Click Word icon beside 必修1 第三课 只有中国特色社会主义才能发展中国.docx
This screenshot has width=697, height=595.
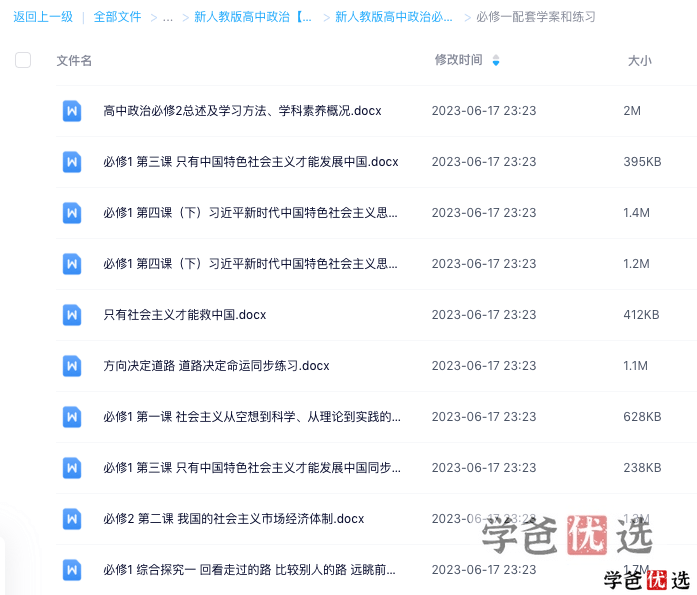click(x=72, y=162)
